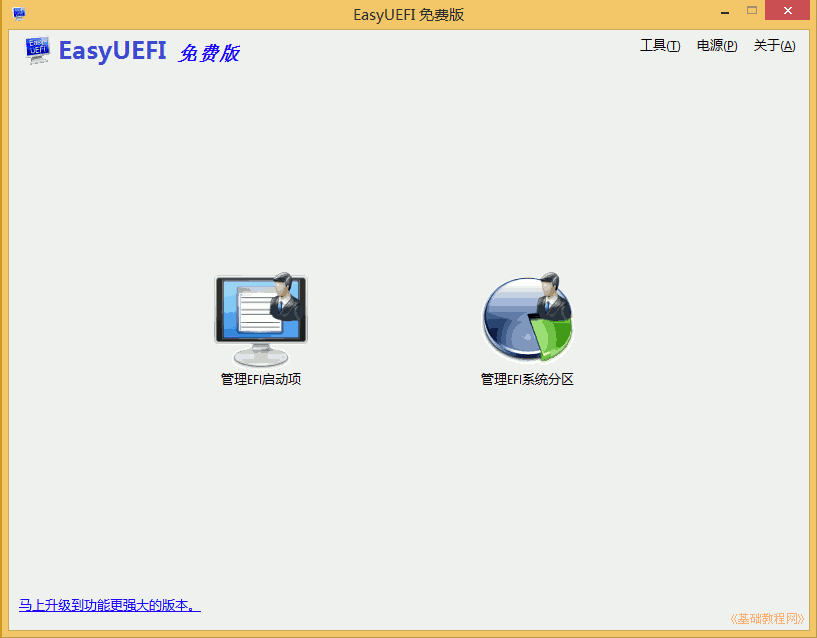The height and width of the screenshot is (638, 817).
Task: Click the EasyUEFI logo in the header
Action: point(111,50)
